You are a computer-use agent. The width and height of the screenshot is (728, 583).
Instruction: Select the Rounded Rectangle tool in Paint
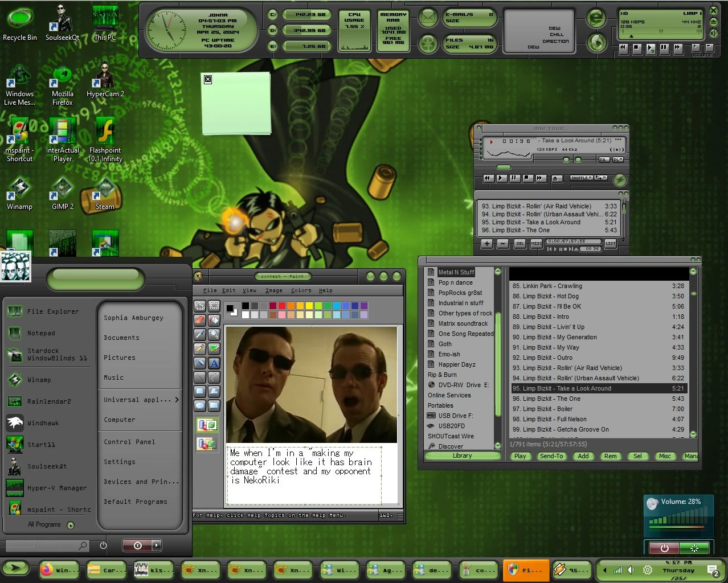click(x=214, y=406)
